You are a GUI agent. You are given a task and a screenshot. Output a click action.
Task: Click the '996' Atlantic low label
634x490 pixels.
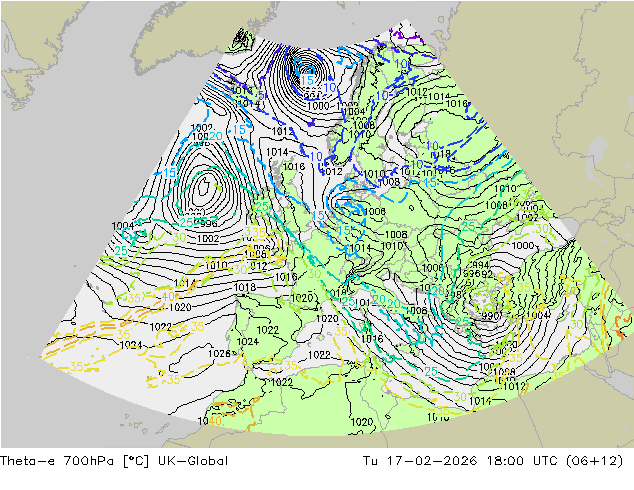(209, 223)
